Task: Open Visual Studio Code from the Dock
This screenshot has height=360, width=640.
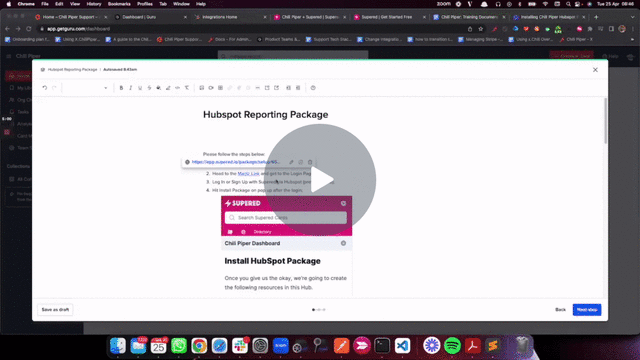Action: pyautogui.click(x=402, y=346)
